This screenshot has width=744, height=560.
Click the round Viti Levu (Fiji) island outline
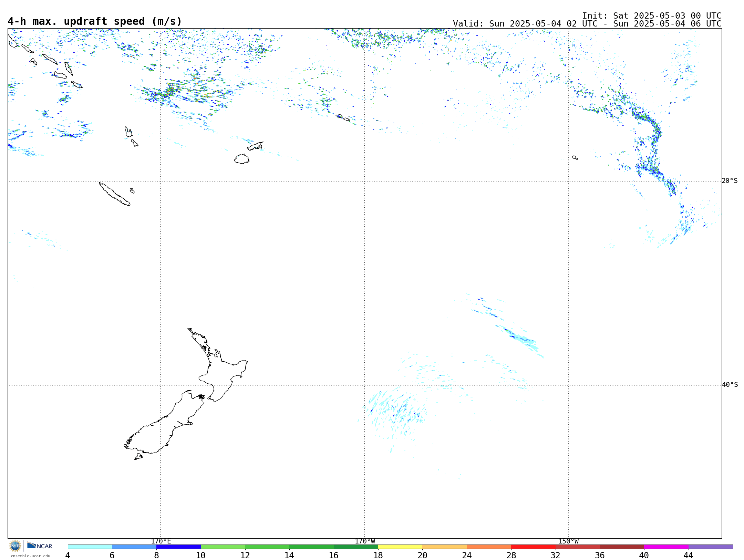[242, 159]
